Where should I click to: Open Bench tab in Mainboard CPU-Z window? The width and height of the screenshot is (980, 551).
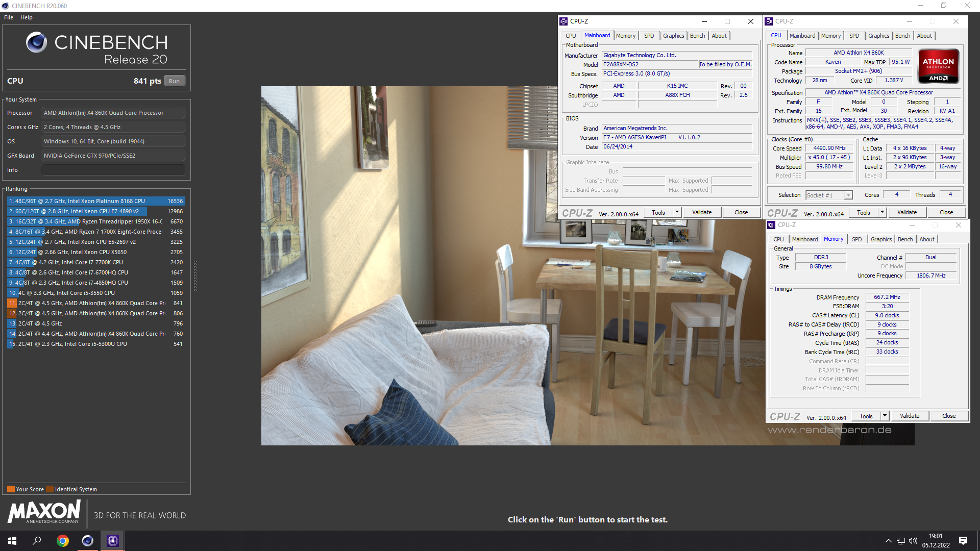point(697,36)
